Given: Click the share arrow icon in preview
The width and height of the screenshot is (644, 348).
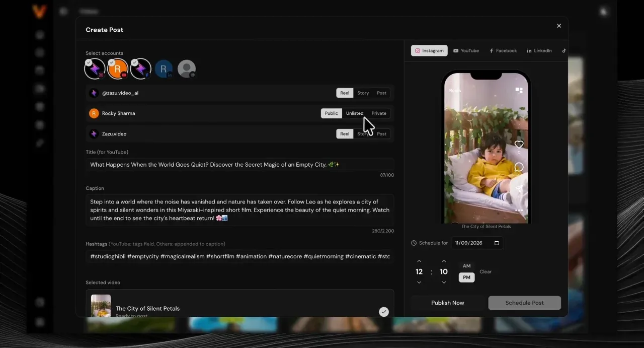Looking at the screenshot, I should point(519,189).
